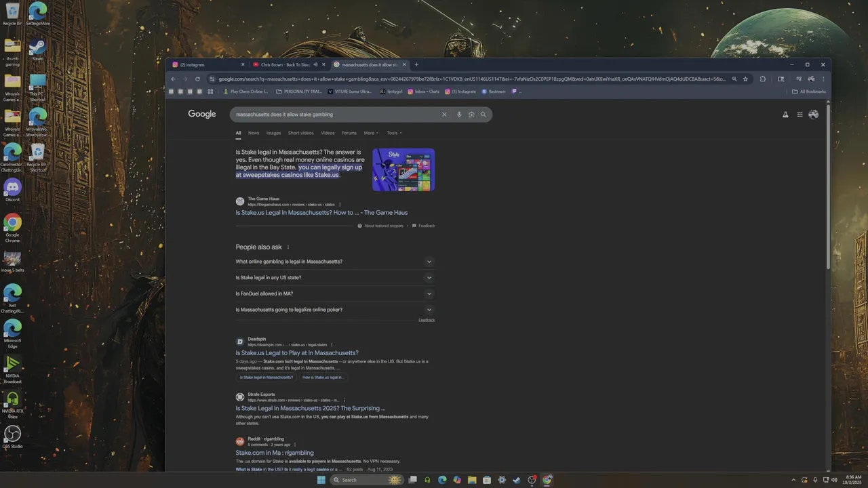868x488 pixels.
Task: Open All Bookmarks folder
Action: click(x=809, y=91)
